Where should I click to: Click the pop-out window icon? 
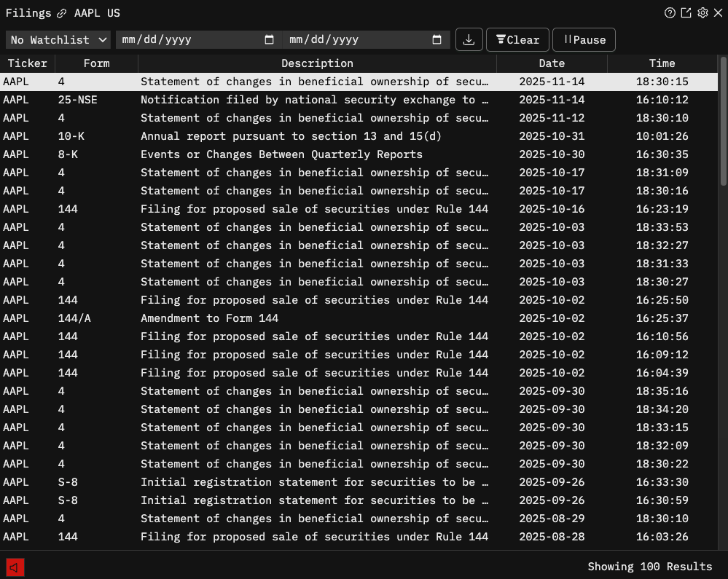click(x=686, y=12)
